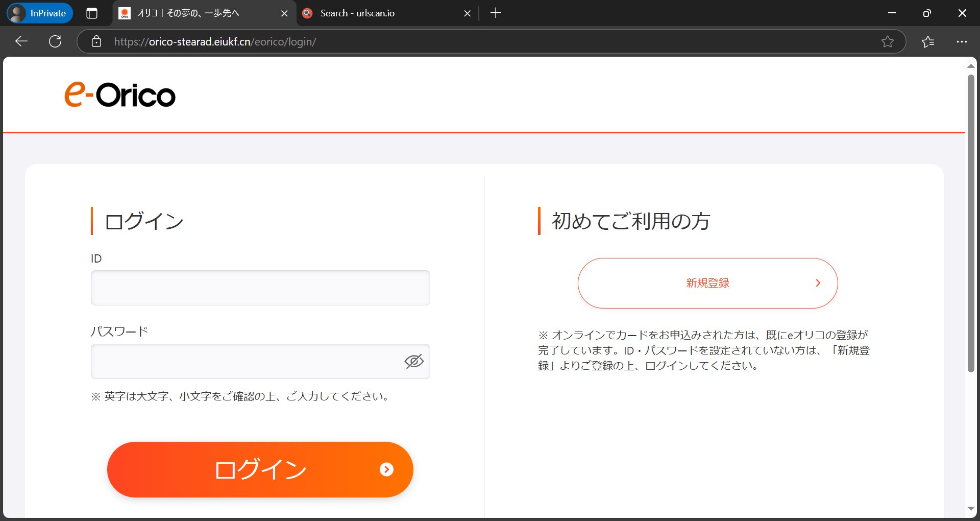Click the ログイン section heading
Image resolution: width=980 pixels, height=521 pixels.
(x=144, y=221)
